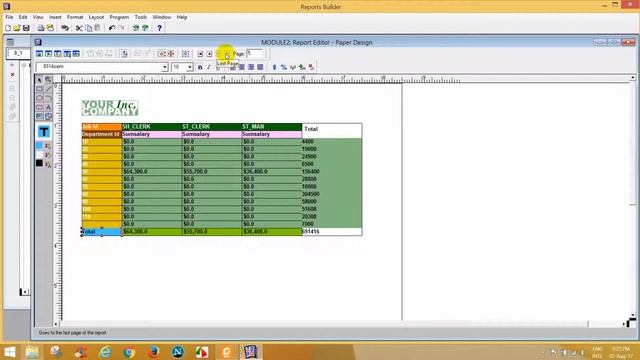Open File Explorer from the taskbar
The image size is (640, 360).
(x=32, y=351)
